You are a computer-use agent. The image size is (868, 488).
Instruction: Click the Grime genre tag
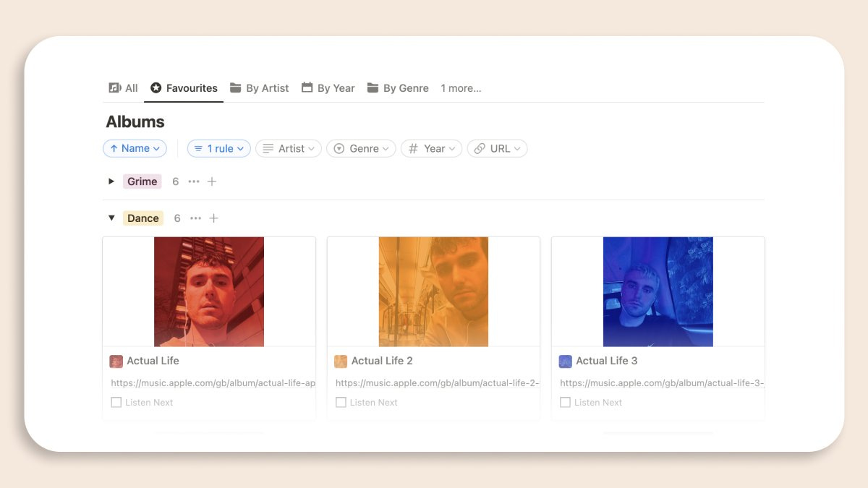[x=142, y=181]
